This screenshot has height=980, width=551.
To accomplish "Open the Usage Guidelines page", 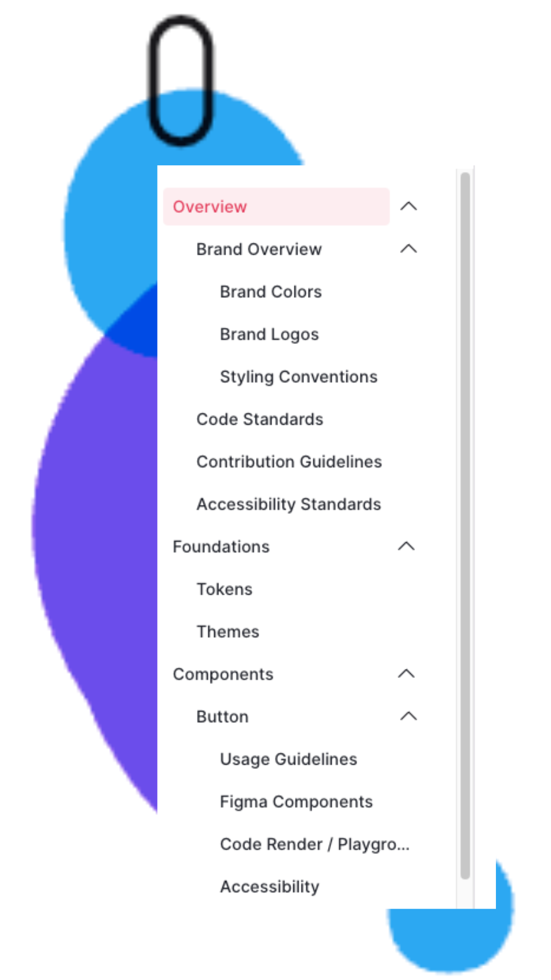I will pos(288,759).
